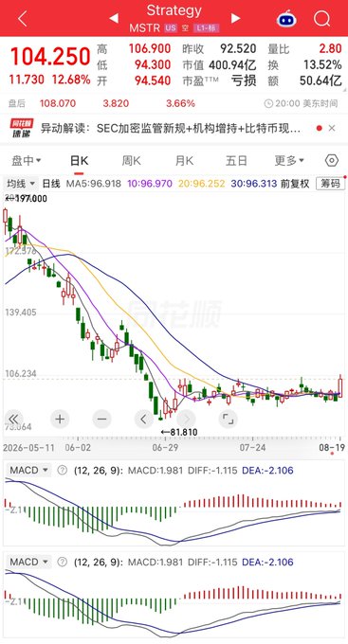Image resolution: width=348 pixels, height=644 pixels.
Task: Tap the 08-19 date label
Action: tap(332, 447)
